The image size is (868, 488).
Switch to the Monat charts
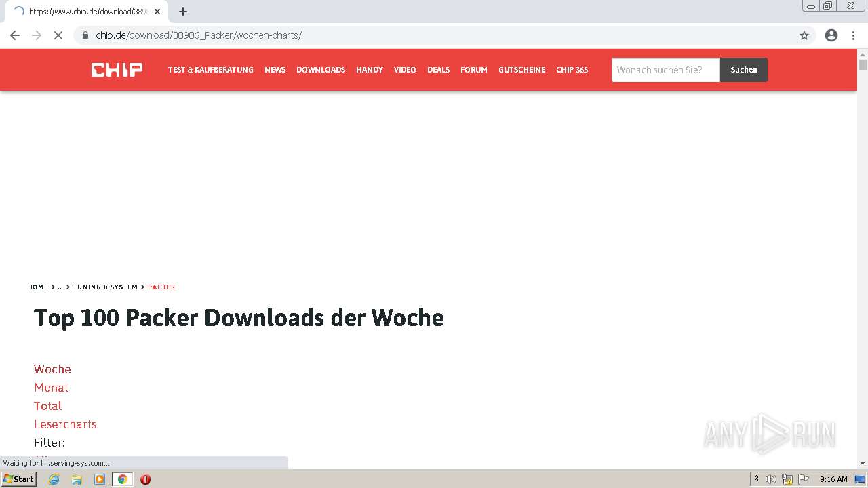click(x=51, y=388)
